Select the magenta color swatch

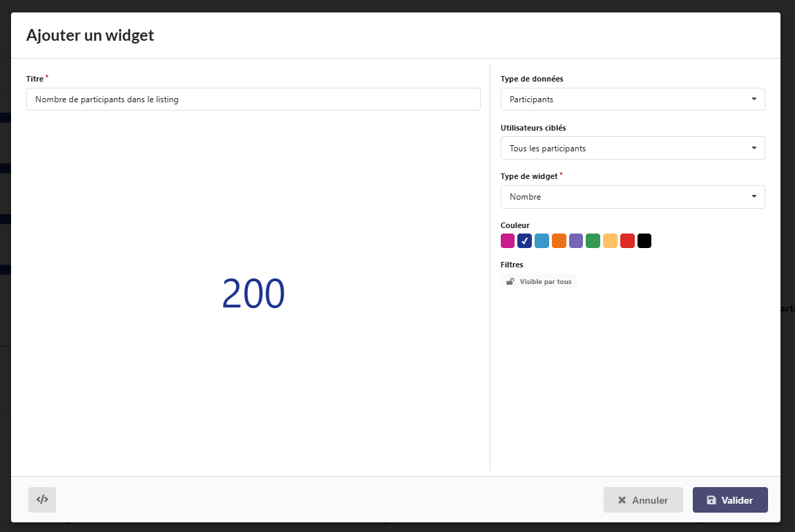point(508,241)
